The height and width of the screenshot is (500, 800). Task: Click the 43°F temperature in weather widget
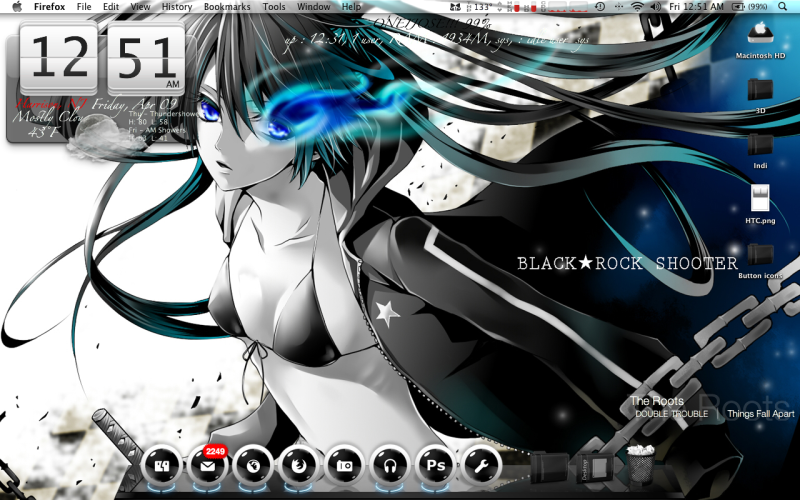point(43,132)
